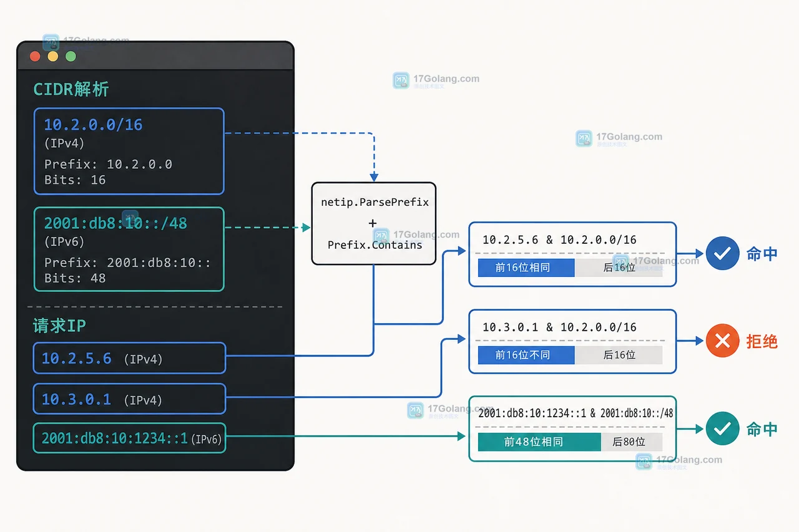Image resolution: width=799 pixels, height=532 pixels.
Task: Click the CIDR解析 section heading
Action: (71, 89)
